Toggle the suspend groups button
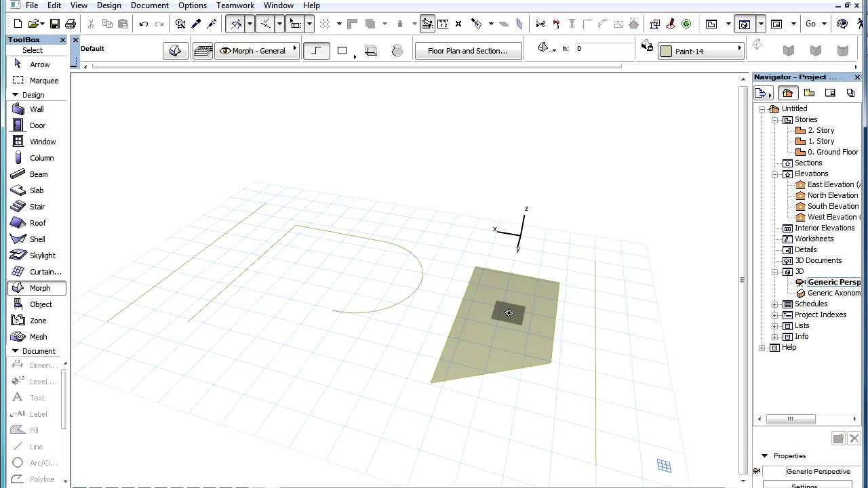 [427, 24]
